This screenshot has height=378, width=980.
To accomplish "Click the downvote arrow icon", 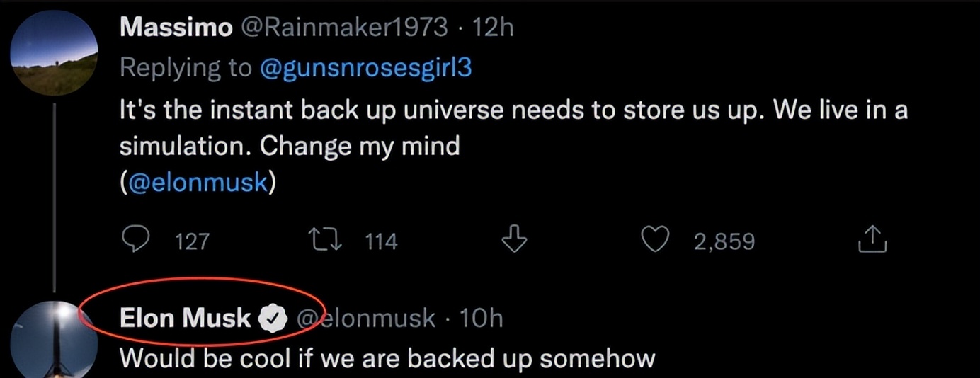I will pyautogui.click(x=515, y=241).
